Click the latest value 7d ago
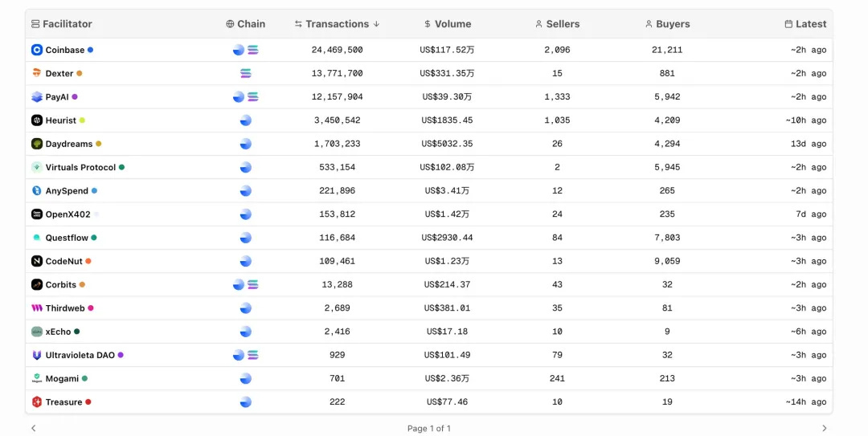Image resolution: width=868 pixels, height=436 pixels. 812,214
